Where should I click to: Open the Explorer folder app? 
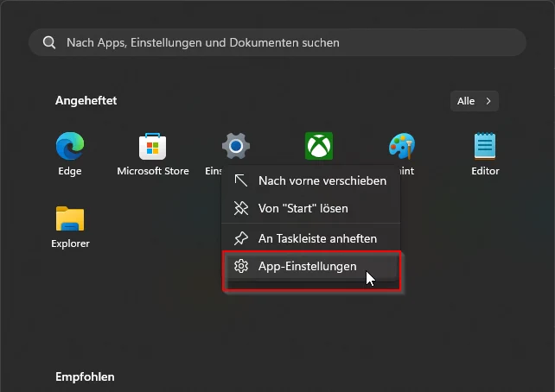pos(70,218)
